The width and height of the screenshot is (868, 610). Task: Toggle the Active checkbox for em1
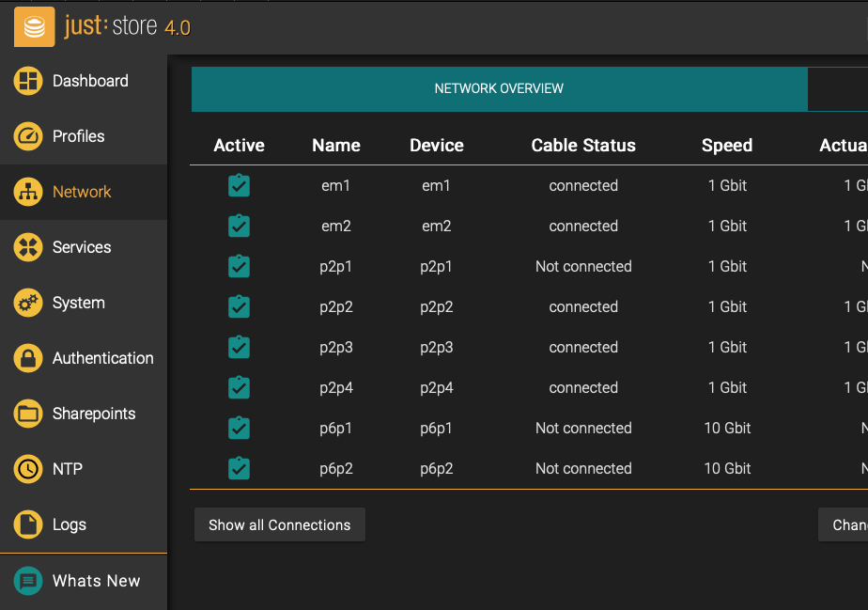click(x=240, y=185)
